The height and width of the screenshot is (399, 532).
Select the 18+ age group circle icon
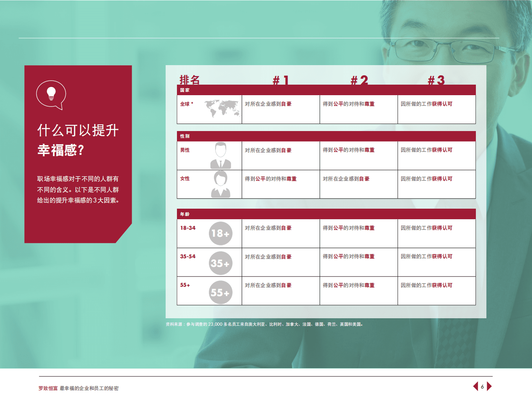click(221, 233)
